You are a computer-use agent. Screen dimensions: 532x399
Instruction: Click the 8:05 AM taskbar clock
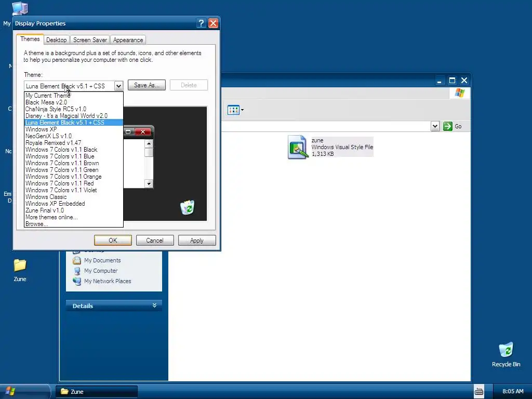[513, 391]
